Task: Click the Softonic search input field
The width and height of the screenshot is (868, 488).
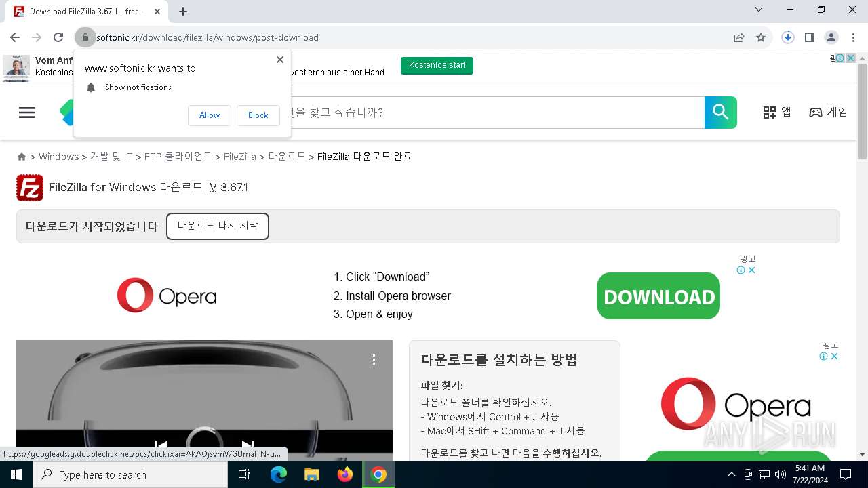Action: [497, 113]
